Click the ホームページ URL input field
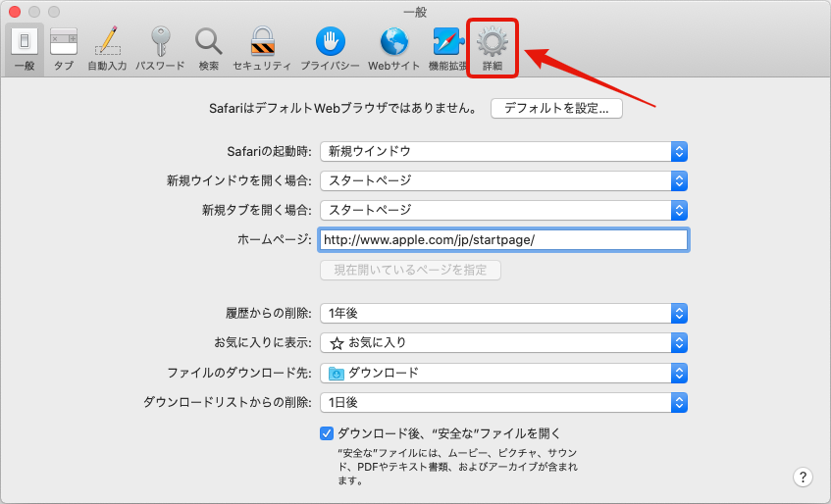This screenshot has width=831, height=504. point(503,240)
